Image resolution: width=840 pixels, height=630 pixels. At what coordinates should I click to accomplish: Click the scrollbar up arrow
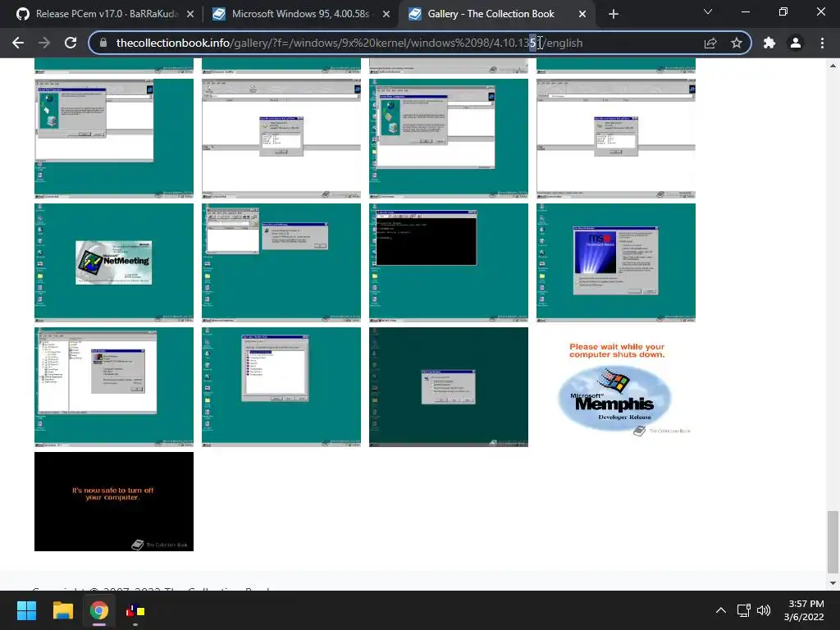coord(833,66)
